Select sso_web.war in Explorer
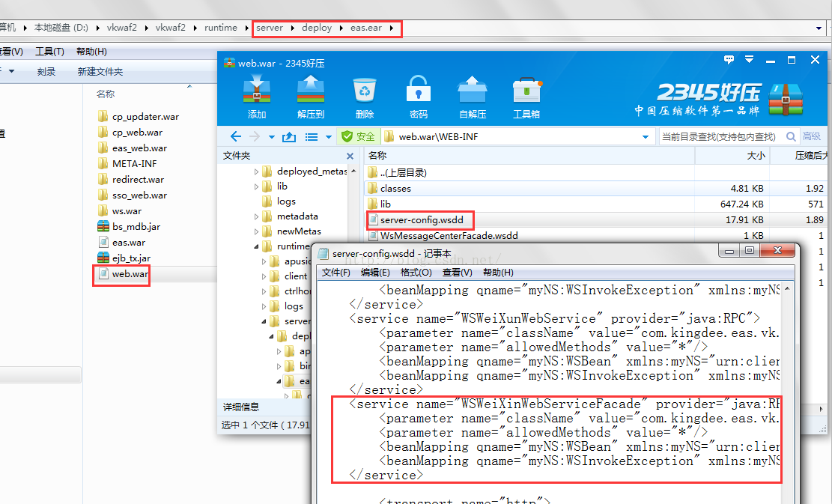832x504 pixels. (133, 195)
